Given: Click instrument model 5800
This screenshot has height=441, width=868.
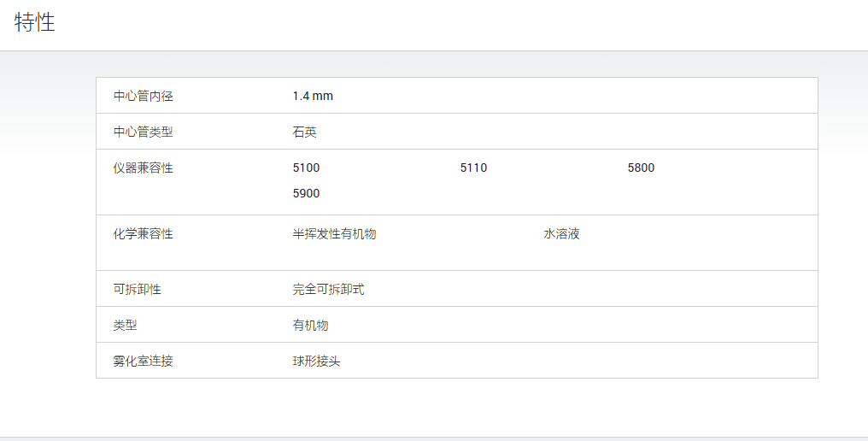Looking at the screenshot, I should (x=641, y=168).
